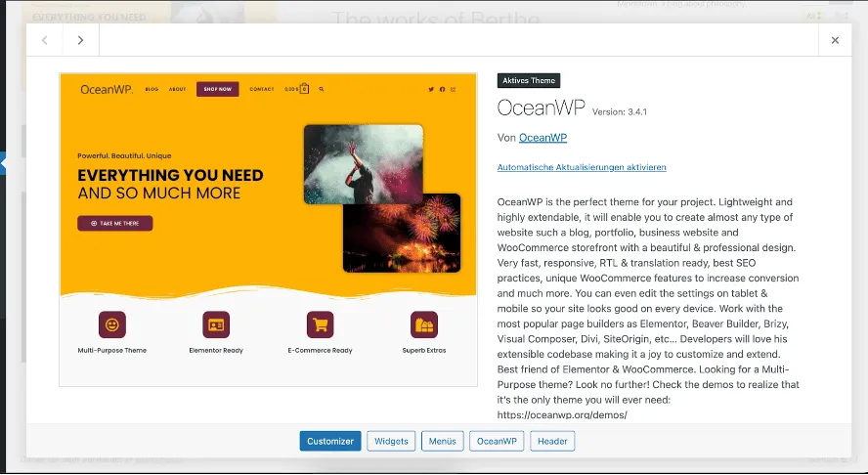Go to the previous theme with left arrow
This screenshot has width=868, height=475.
pos(45,40)
